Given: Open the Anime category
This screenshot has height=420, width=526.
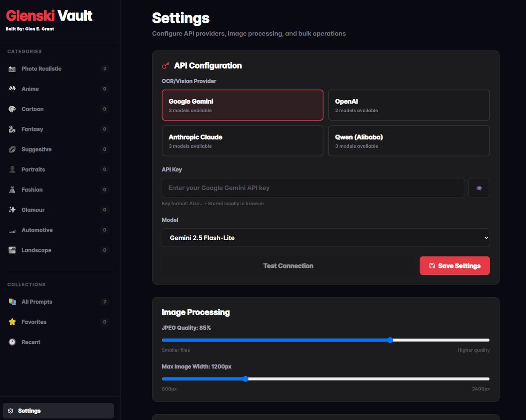Looking at the screenshot, I should (58, 89).
